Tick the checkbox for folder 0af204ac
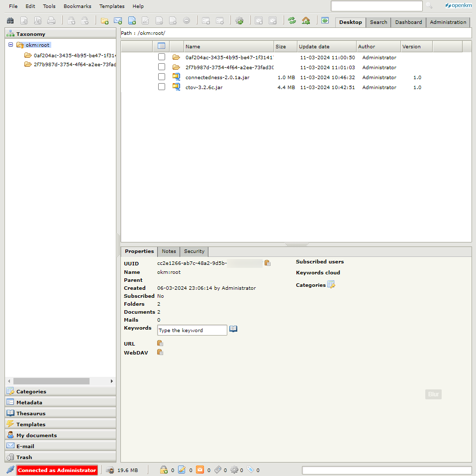The image size is (476, 476). [x=162, y=57]
